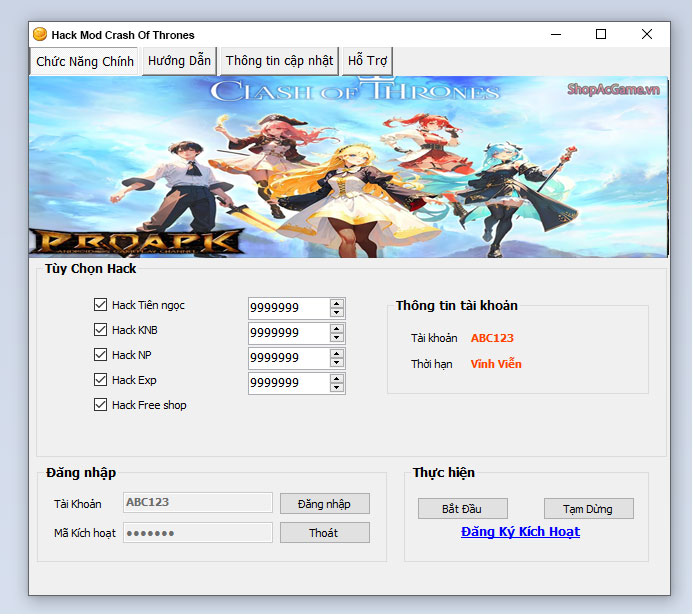Open the Đăng Ký Kích Hoạt link
This screenshot has width=693, height=616.
point(520,532)
